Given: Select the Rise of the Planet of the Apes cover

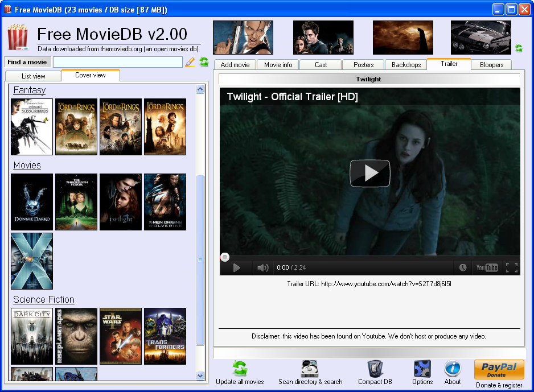Looking at the screenshot, I should pyautogui.click(x=76, y=336).
